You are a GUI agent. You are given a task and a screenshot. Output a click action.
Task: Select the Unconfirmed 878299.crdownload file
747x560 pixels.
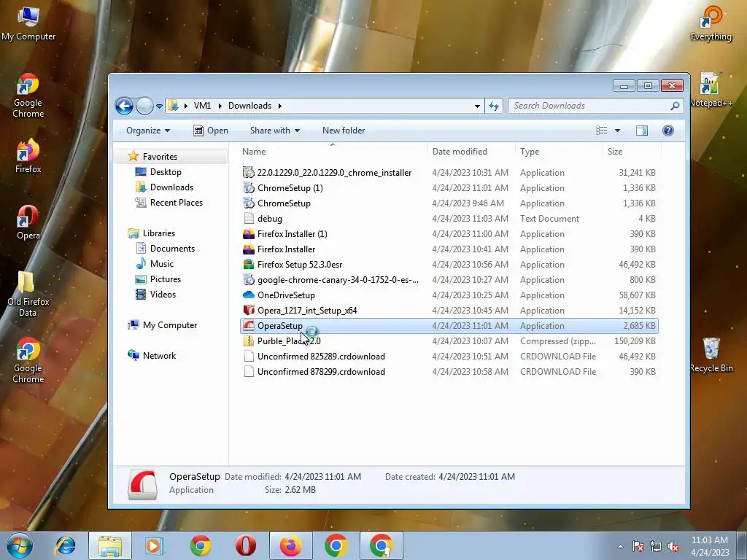[321, 371]
